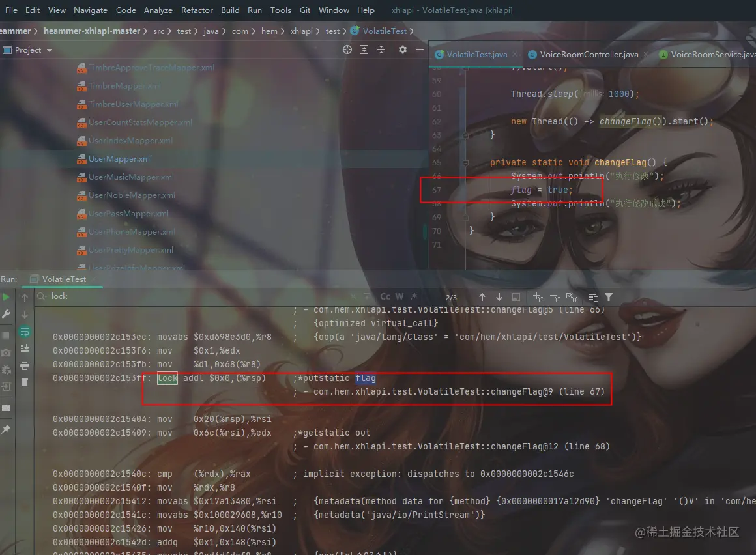
Task: Click the highlighted 'lock' match in console
Action: coord(167,378)
